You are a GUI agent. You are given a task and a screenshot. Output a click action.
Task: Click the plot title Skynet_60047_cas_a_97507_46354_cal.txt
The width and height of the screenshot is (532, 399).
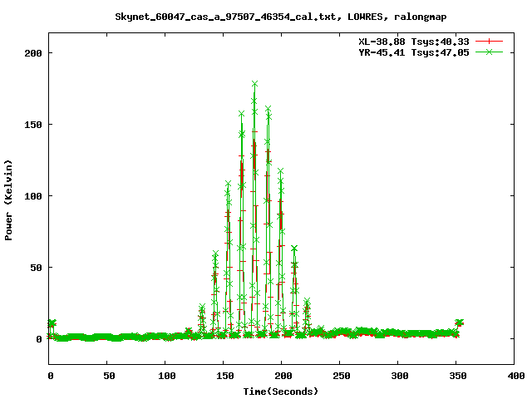281,17
